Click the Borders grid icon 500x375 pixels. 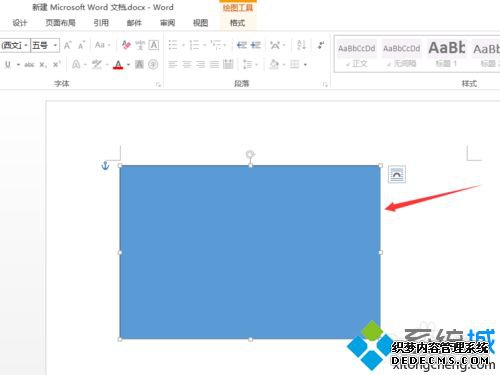click(x=295, y=64)
